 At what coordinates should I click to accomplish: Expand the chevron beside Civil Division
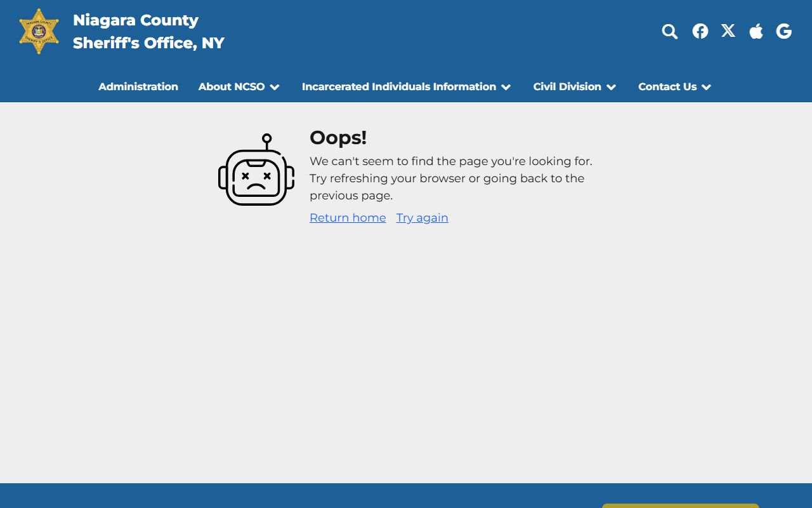[x=611, y=87]
